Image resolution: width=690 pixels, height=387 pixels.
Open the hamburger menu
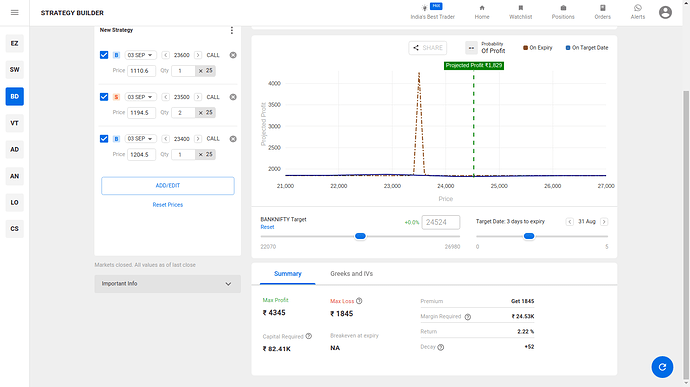15,12
